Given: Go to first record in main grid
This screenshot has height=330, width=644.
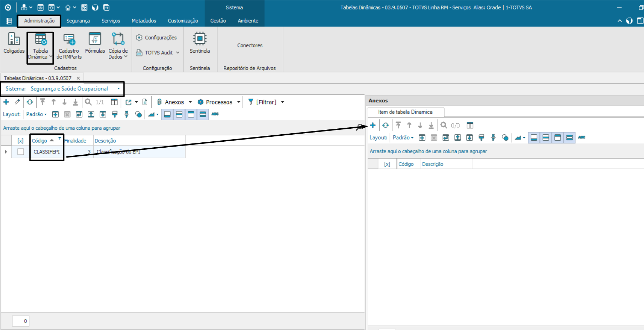Looking at the screenshot, I should pyautogui.click(x=42, y=102).
